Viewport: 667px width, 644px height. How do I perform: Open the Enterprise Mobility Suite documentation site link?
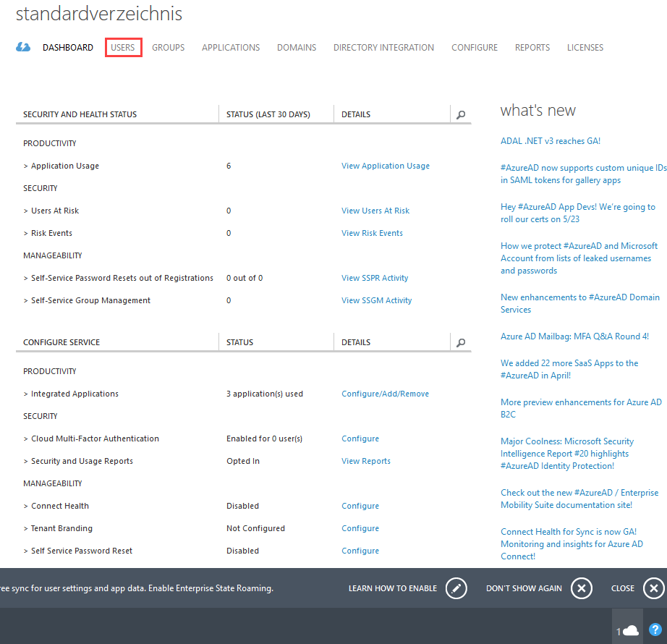pos(579,499)
